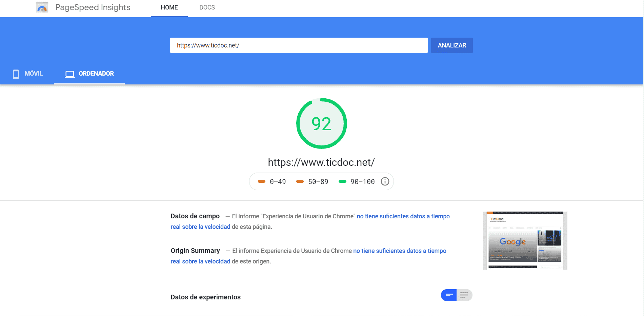Viewport: 644px width, 316px height.
Task: Click the 50–89 legend range
Action: tap(318, 182)
